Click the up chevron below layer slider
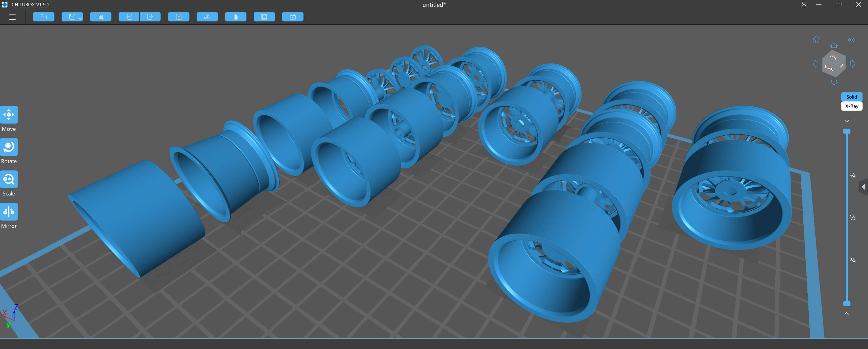868x349 pixels. [847, 313]
